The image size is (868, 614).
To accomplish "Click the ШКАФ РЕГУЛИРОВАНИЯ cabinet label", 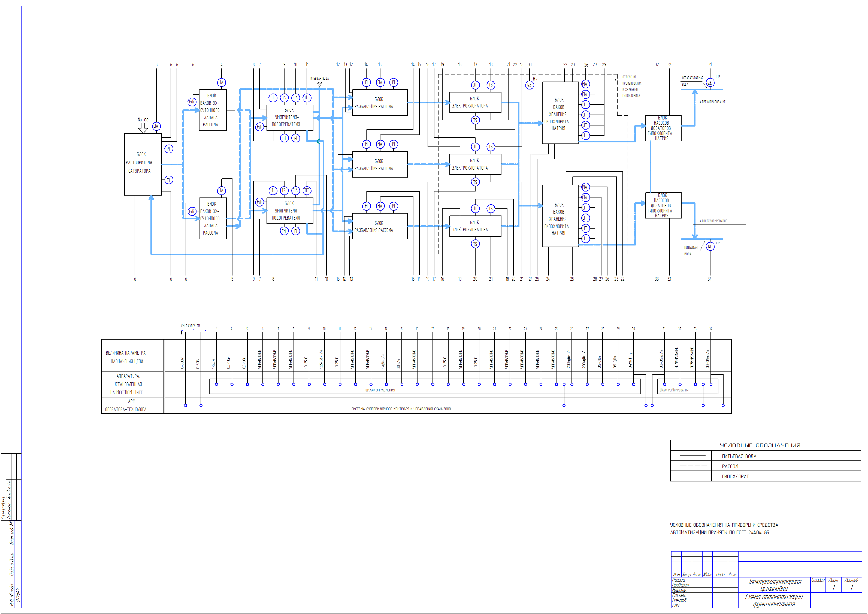I will click(x=674, y=390).
